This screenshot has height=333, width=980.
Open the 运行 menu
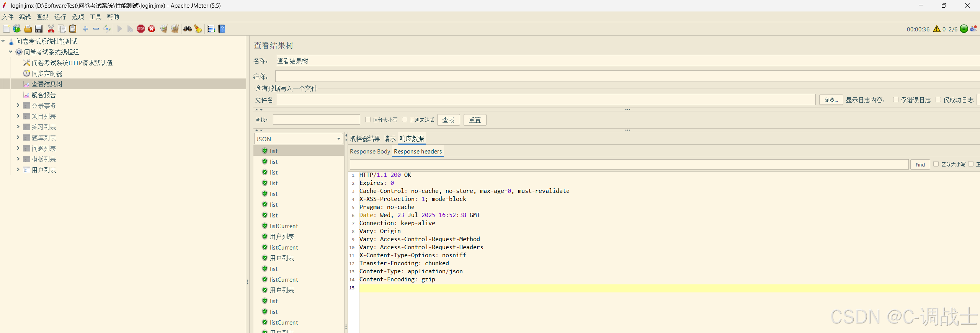(60, 17)
